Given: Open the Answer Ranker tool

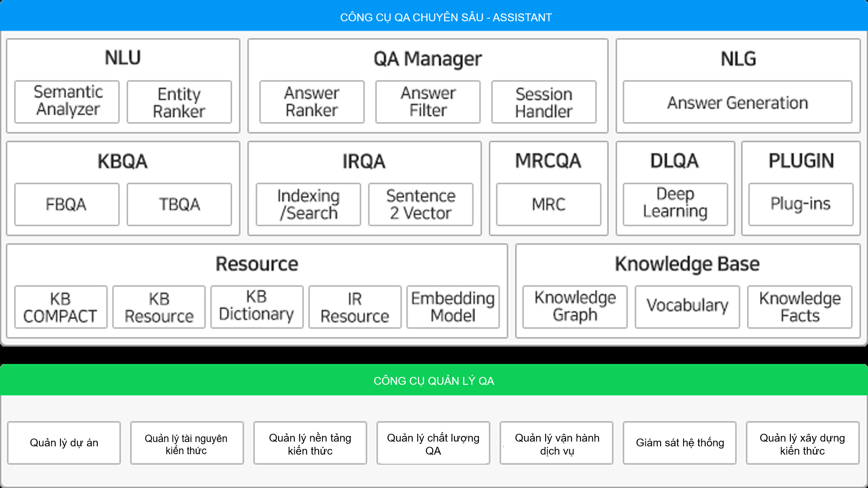Looking at the screenshot, I should click(x=311, y=102).
